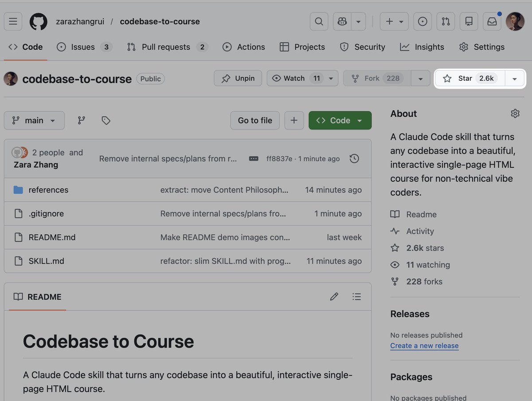
Task: Click the Public visibility badge
Action: (x=150, y=79)
